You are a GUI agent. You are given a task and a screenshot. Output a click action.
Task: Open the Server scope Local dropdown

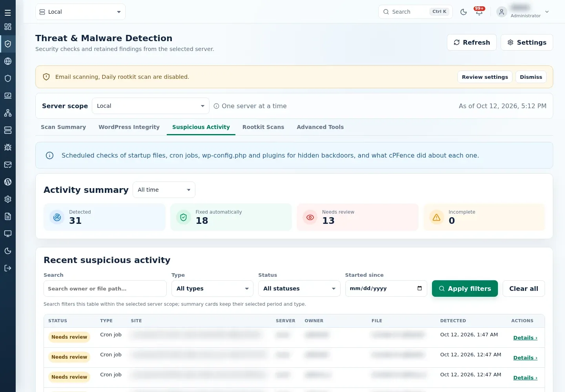151,106
